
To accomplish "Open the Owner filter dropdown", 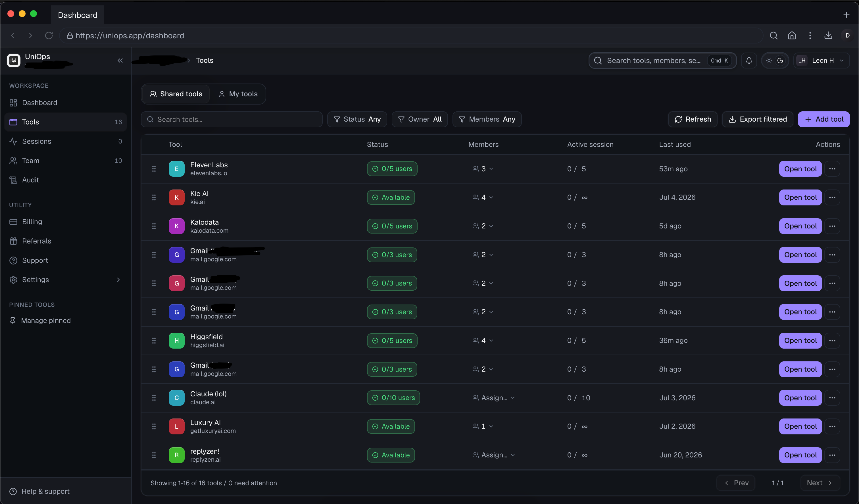I will pos(420,119).
